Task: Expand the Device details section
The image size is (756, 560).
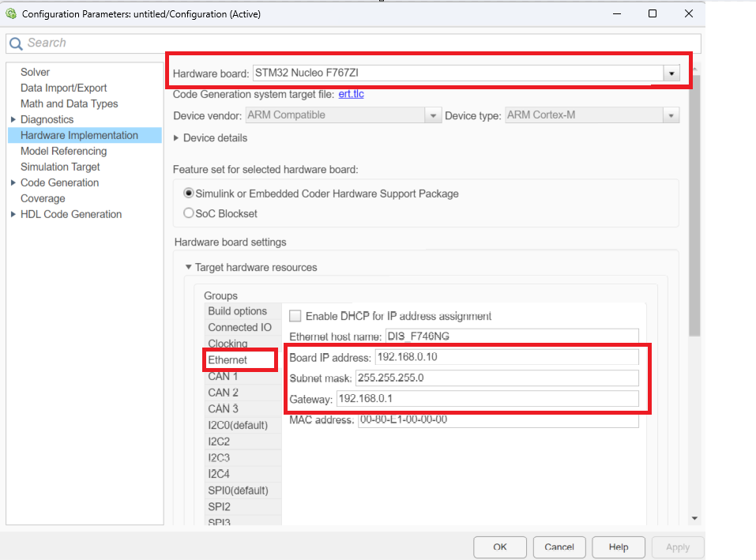Action: click(x=175, y=137)
